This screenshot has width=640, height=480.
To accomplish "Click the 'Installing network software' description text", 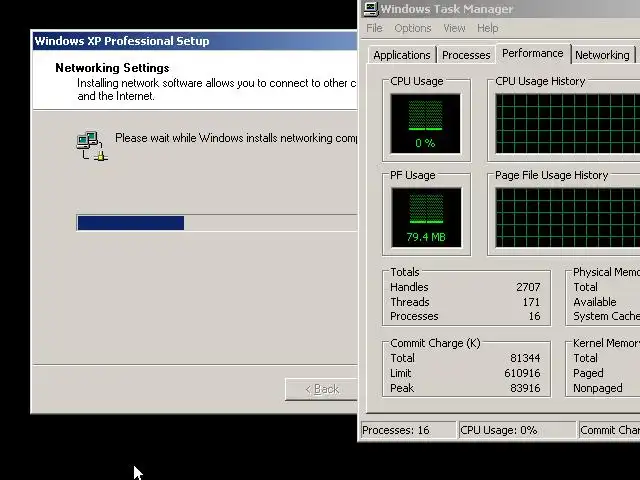I will (x=217, y=89).
